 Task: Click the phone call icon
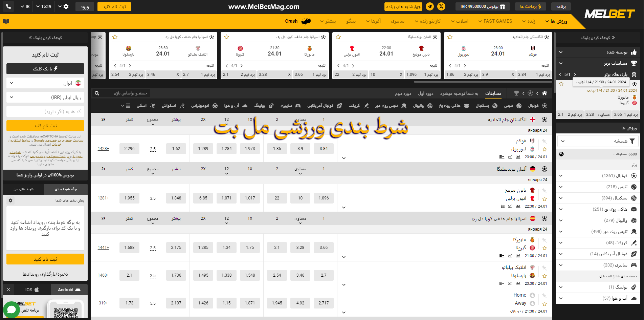(8, 6)
